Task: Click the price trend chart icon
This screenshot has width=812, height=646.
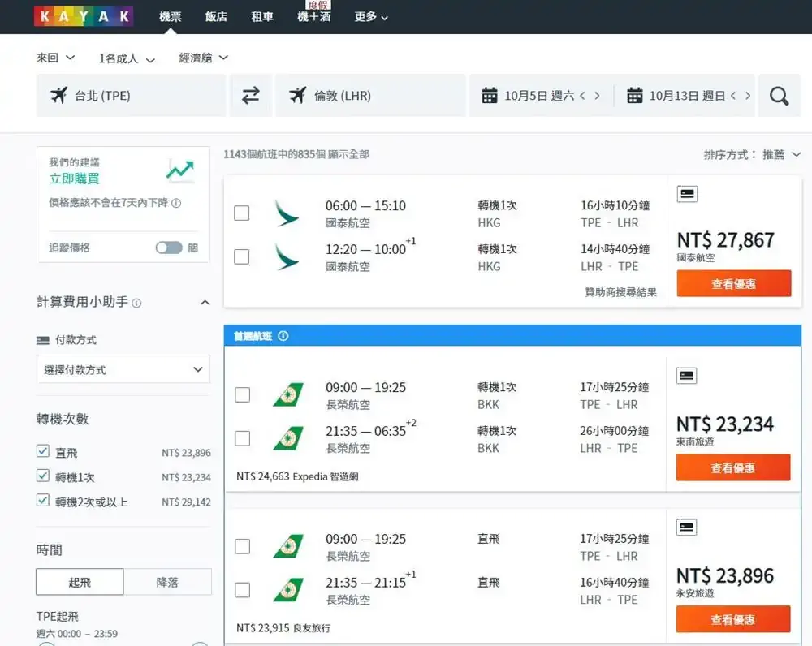Action: tap(180, 170)
